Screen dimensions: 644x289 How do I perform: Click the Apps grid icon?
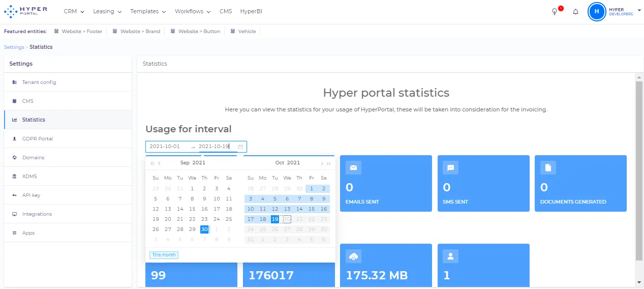pos(14,233)
